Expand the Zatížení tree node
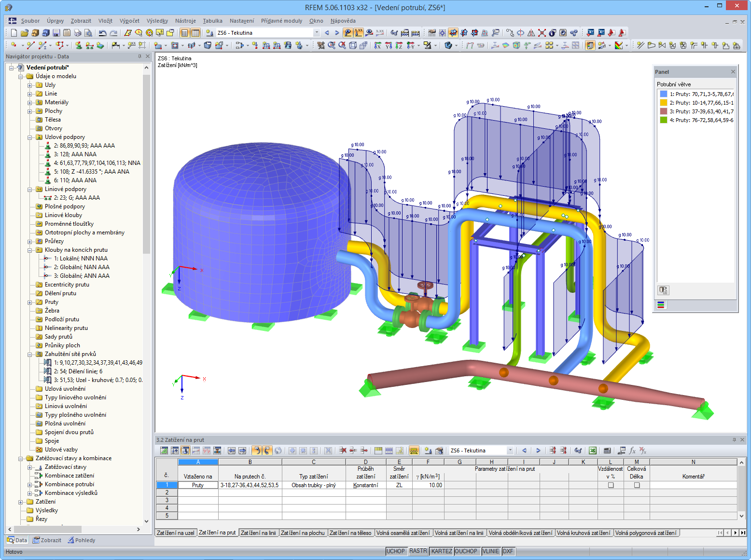 [21, 502]
